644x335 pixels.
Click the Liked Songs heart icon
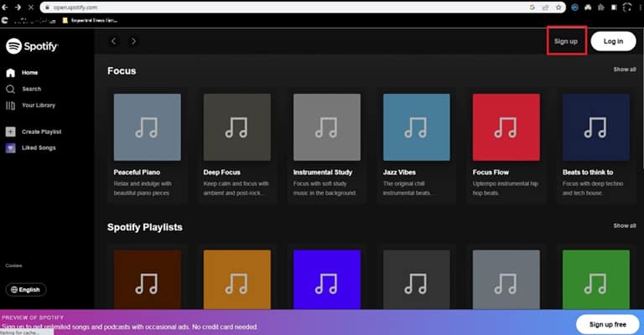pyautogui.click(x=10, y=147)
